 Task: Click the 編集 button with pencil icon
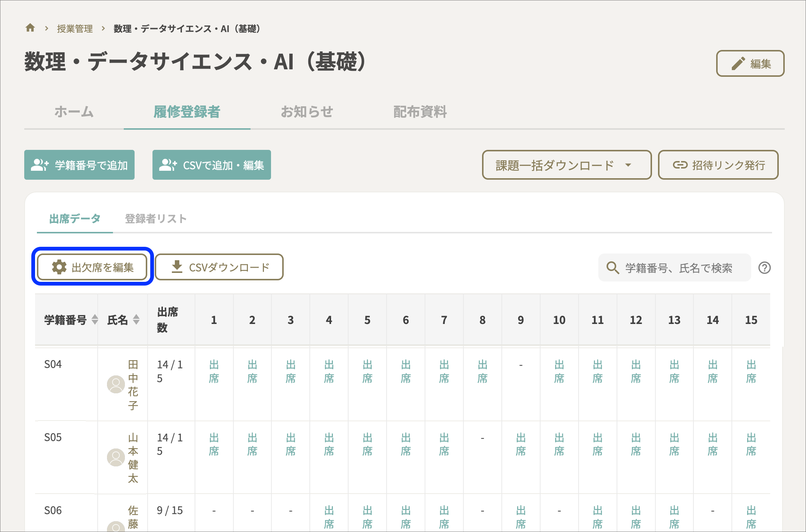(x=750, y=63)
